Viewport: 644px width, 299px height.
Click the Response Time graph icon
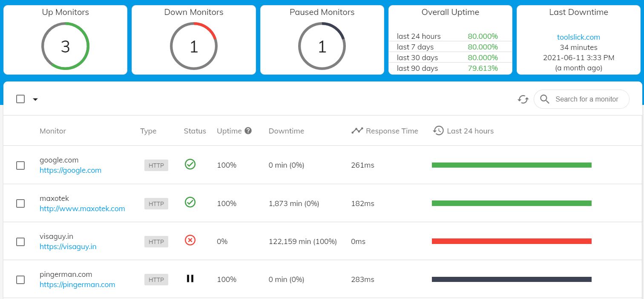(357, 131)
